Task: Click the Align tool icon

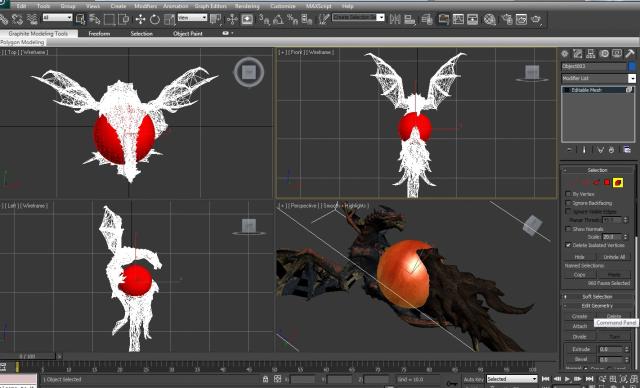Action: coord(409,19)
